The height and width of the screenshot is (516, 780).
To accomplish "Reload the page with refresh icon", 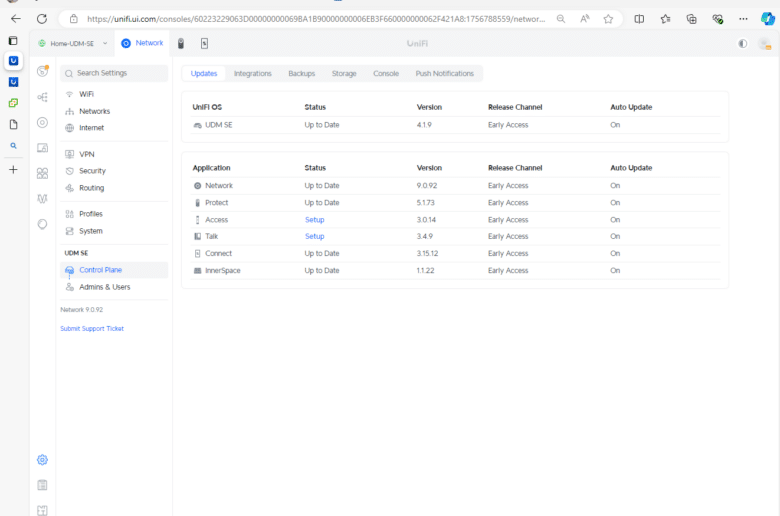I will click(42, 19).
